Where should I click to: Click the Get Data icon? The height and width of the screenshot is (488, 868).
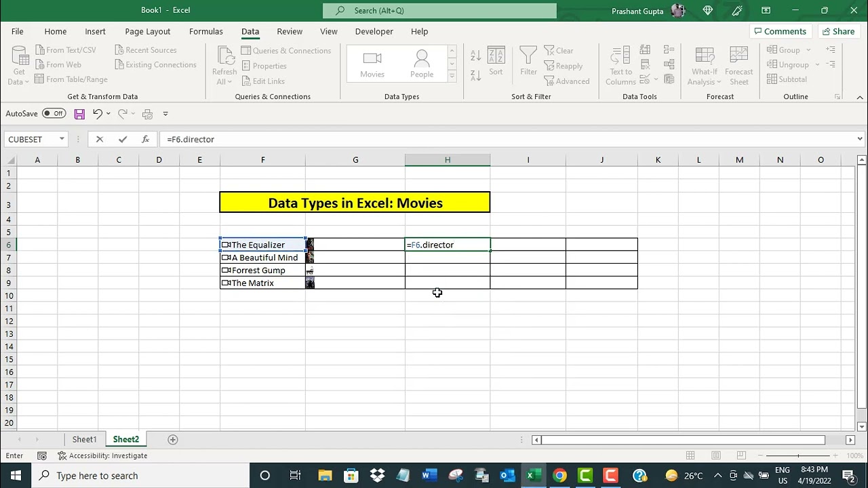(19, 65)
